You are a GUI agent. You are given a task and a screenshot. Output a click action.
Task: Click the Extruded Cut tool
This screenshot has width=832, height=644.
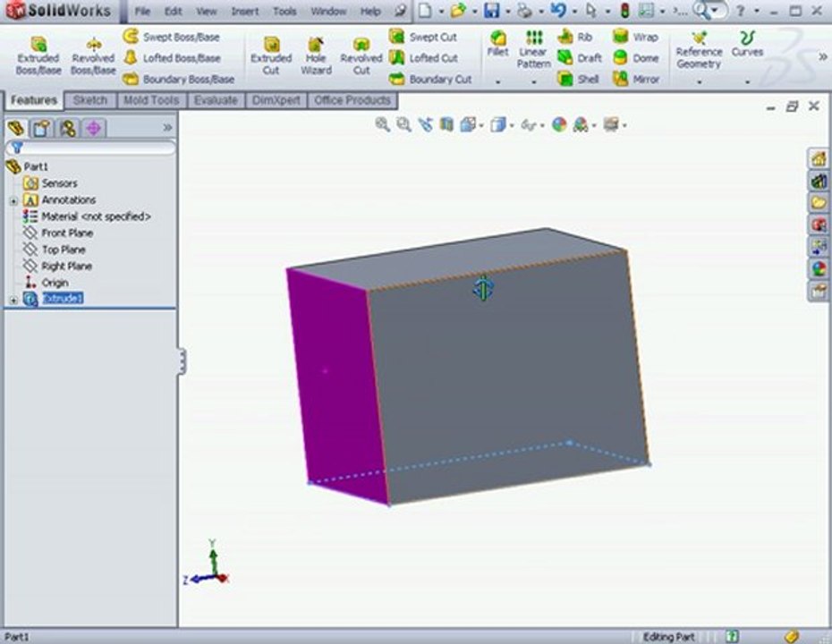tap(271, 55)
